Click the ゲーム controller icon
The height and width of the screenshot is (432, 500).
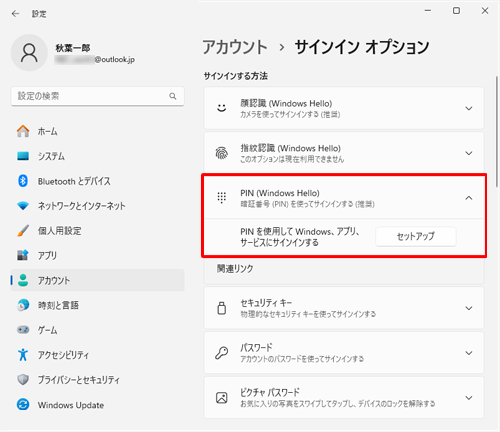click(23, 330)
